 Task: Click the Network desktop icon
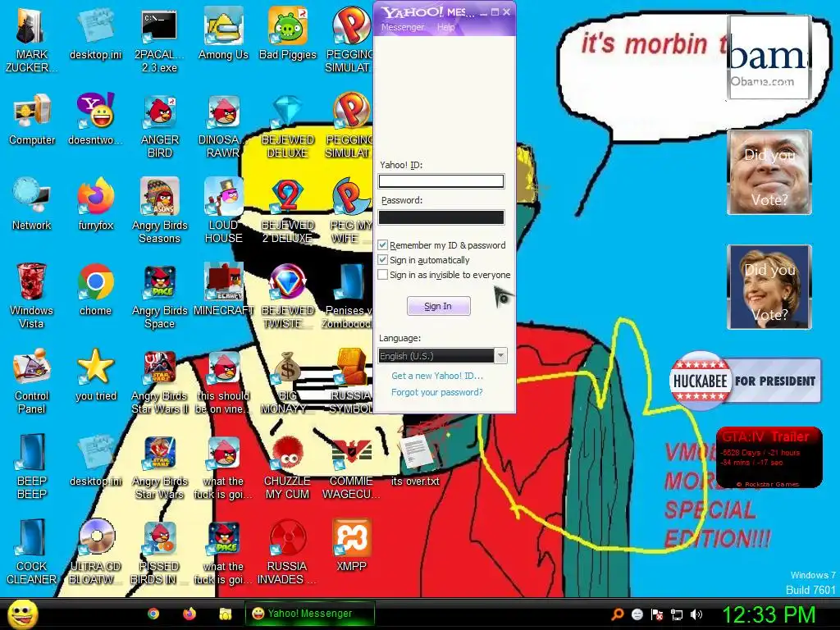point(32,204)
